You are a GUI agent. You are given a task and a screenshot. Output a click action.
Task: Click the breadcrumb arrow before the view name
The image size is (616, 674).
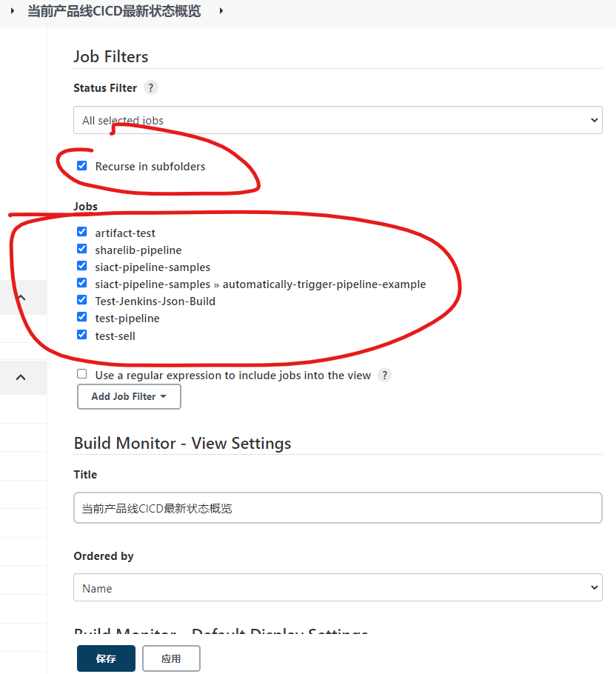tap(13, 11)
